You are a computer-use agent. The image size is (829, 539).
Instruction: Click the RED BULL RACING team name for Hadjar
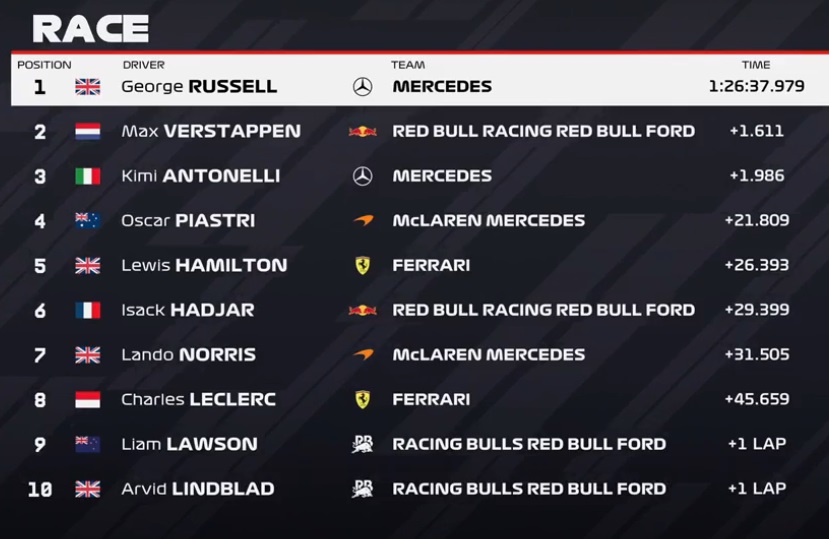click(x=544, y=310)
